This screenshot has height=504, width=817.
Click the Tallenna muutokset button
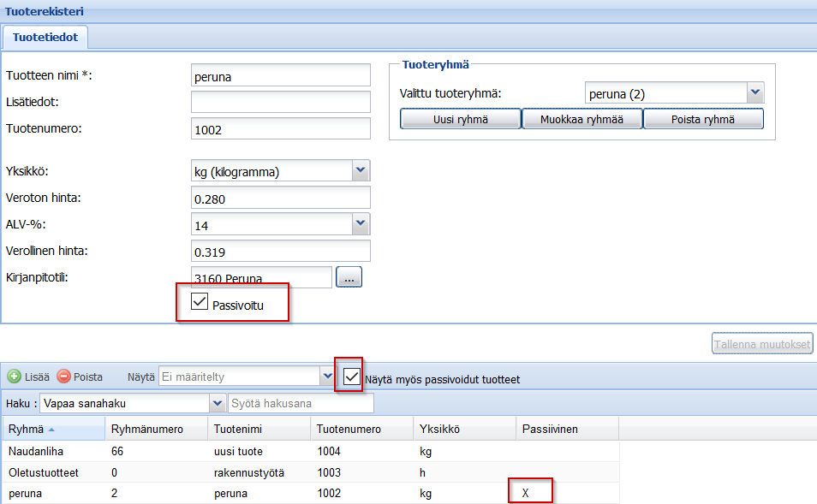pos(761,344)
